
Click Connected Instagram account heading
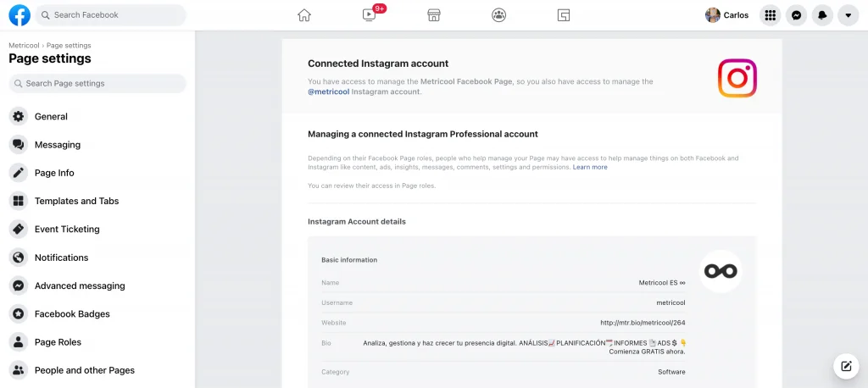(x=378, y=64)
